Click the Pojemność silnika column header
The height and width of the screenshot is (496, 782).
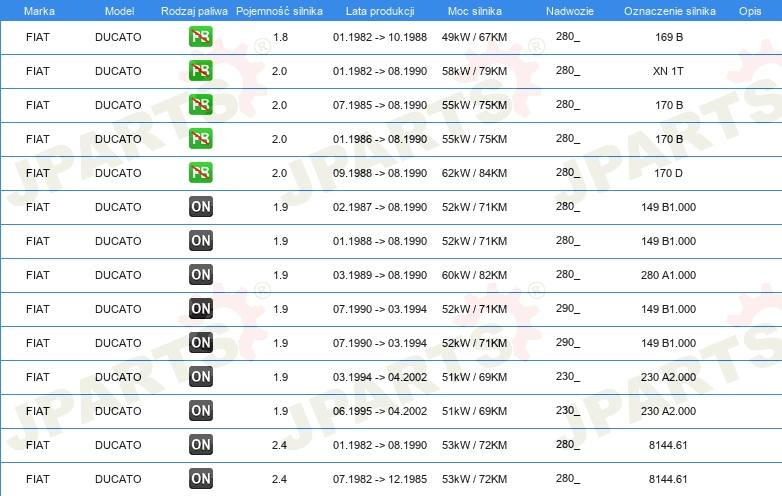click(x=279, y=11)
